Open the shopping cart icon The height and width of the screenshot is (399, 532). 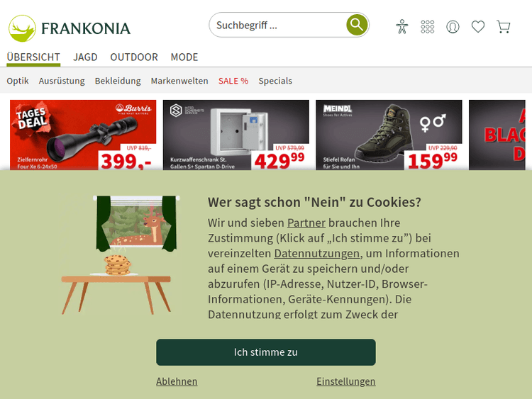pos(504,26)
